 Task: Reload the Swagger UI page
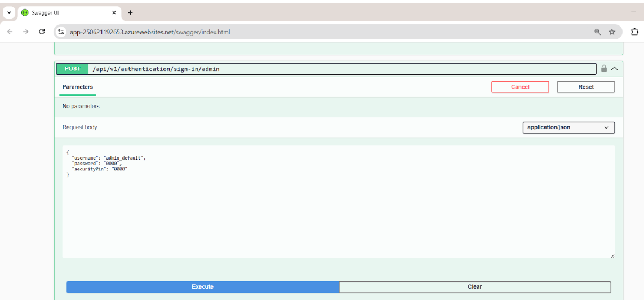[42, 32]
